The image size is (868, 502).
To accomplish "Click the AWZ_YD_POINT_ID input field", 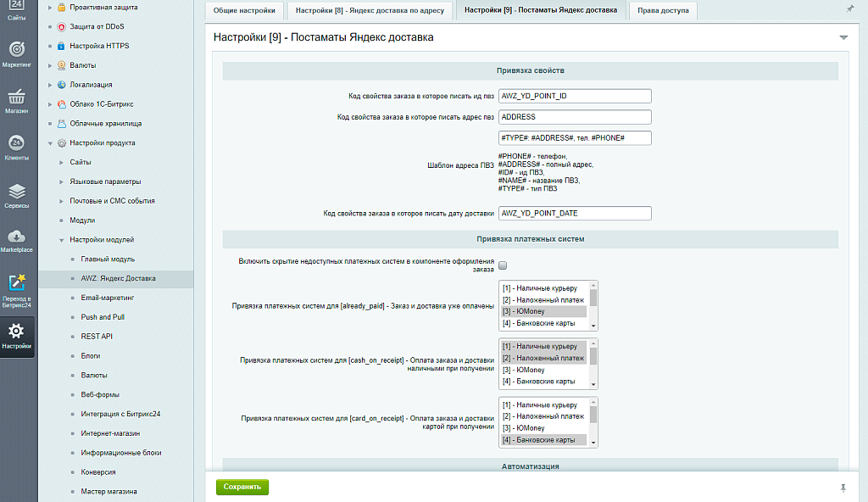I will click(575, 96).
